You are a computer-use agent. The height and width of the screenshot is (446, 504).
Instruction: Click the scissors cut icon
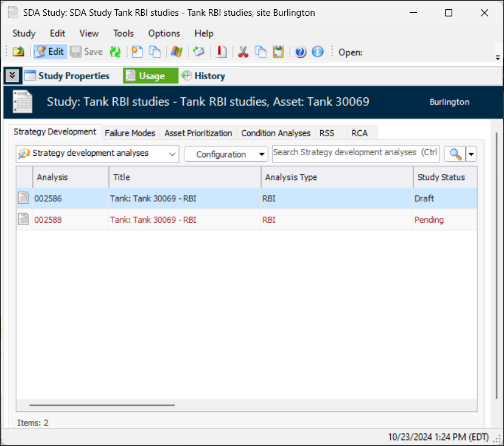point(243,52)
